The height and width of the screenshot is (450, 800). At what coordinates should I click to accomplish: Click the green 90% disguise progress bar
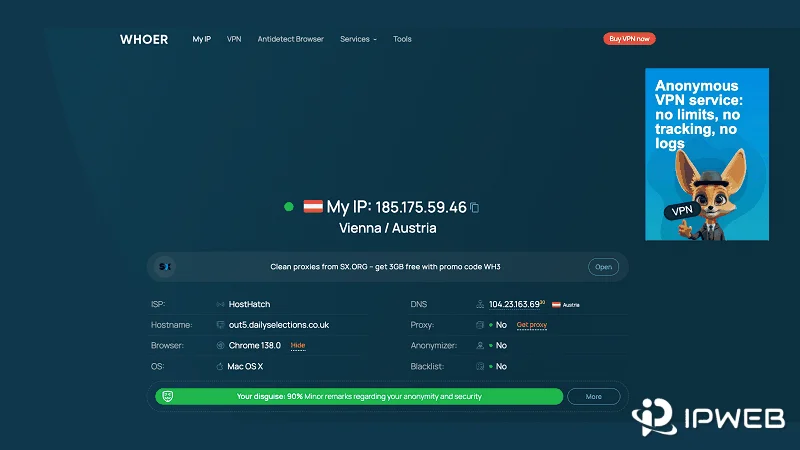[359, 396]
